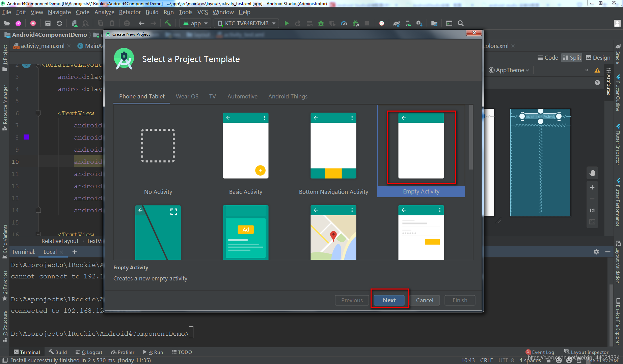Image resolution: width=623 pixels, height=364 pixels.
Task: Open the Build tool window tab
Action: coord(58,352)
